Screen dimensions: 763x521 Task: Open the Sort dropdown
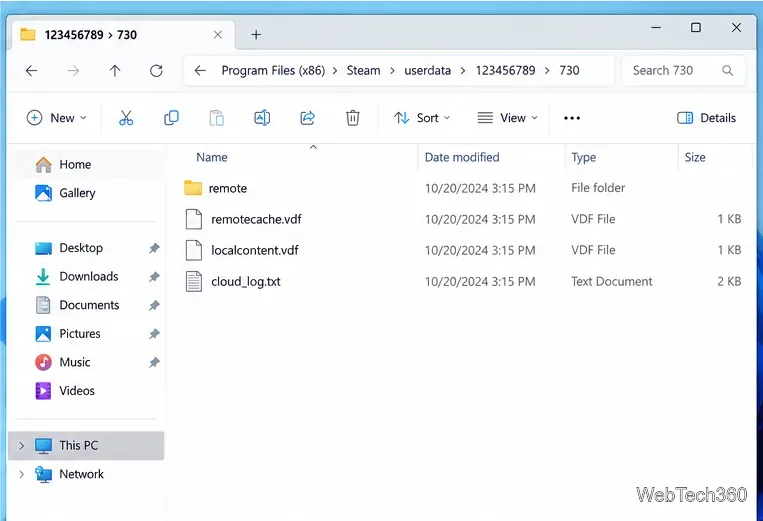(422, 118)
